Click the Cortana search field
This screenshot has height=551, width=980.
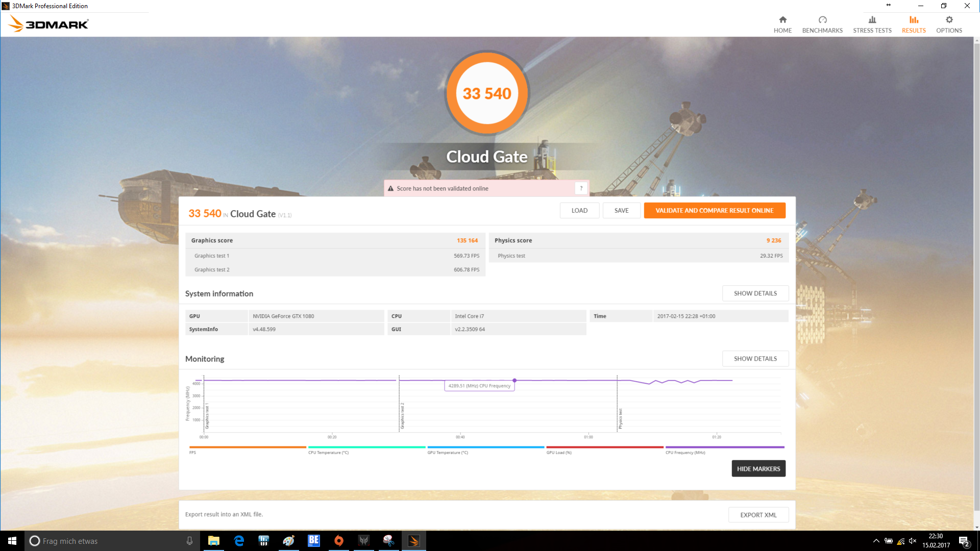112,541
